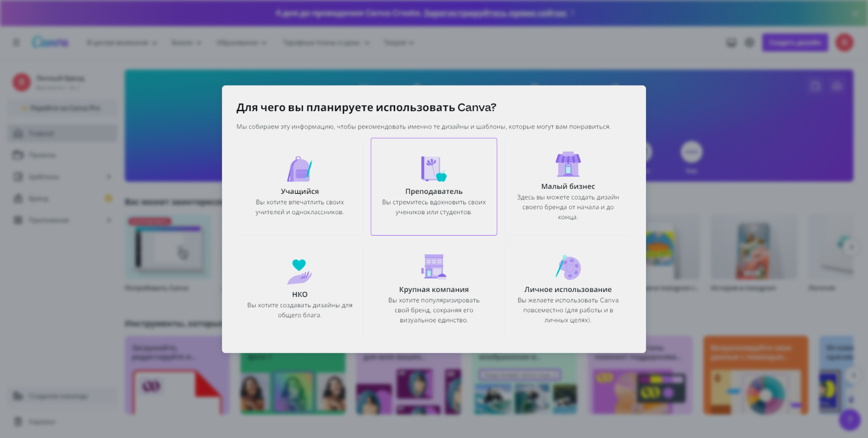The width and height of the screenshot is (868, 438).
Task: Open the Корзина trash icon in the sidebar
Action: pyautogui.click(x=19, y=421)
